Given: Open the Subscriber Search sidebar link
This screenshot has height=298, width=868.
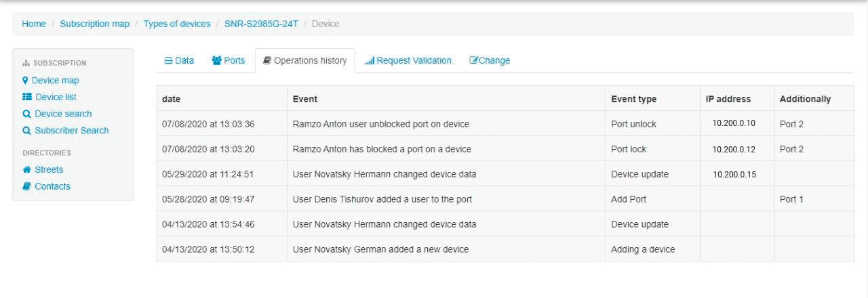Looking at the screenshot, I should (72, 131).
